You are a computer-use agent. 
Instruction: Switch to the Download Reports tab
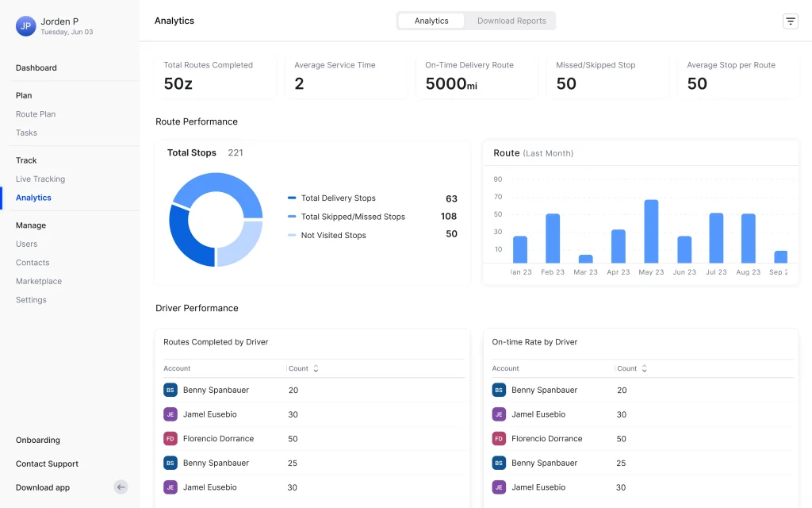511,21
